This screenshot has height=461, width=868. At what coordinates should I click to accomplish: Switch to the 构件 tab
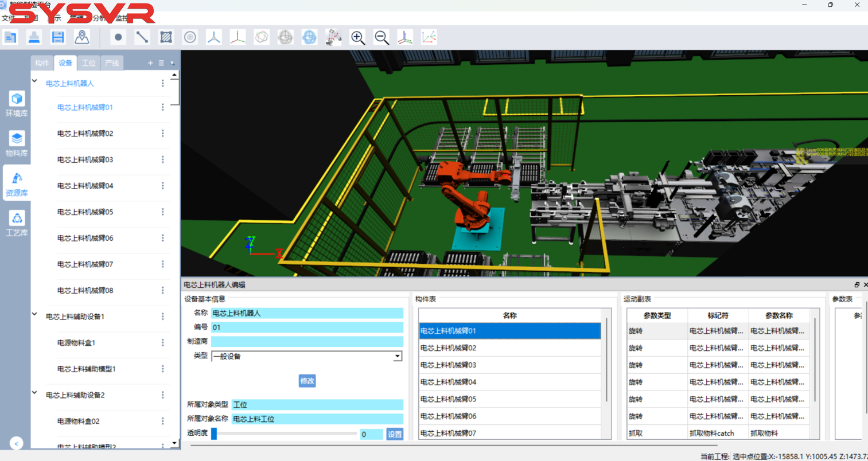click(42, 63)
